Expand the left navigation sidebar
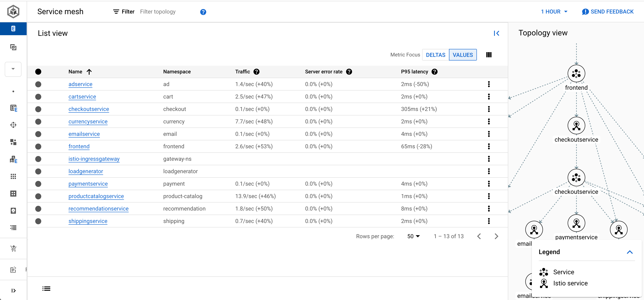The height and width of the screenshot is (300, 644). click(x=14, y=290)
